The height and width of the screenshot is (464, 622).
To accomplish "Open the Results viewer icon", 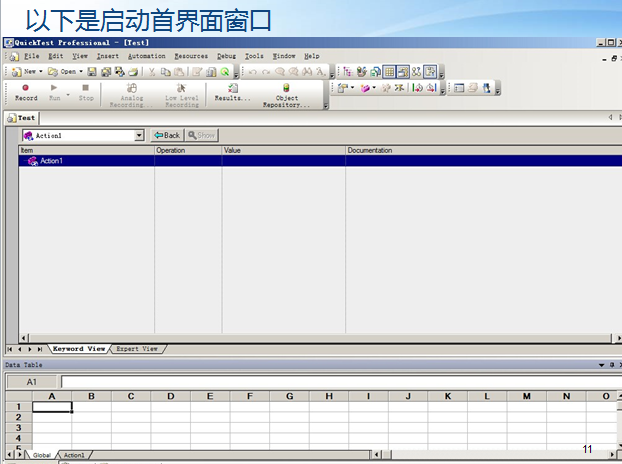I will tap(232, 92).
